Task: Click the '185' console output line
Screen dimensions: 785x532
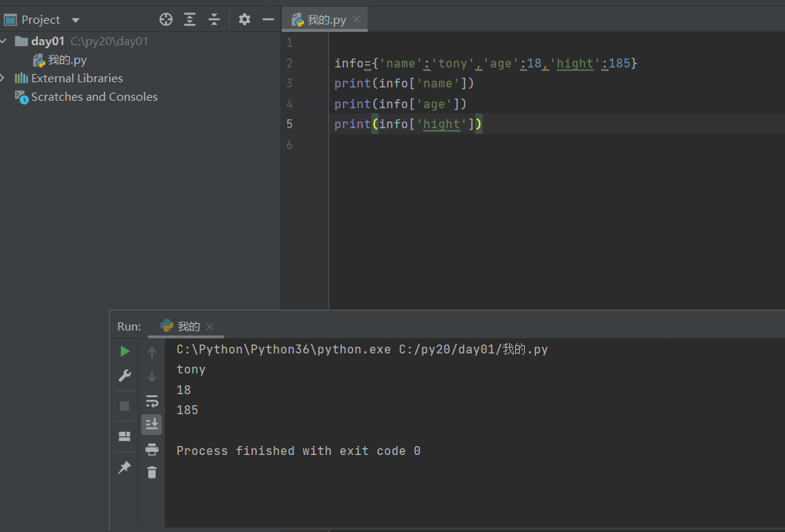Action: 188,410
